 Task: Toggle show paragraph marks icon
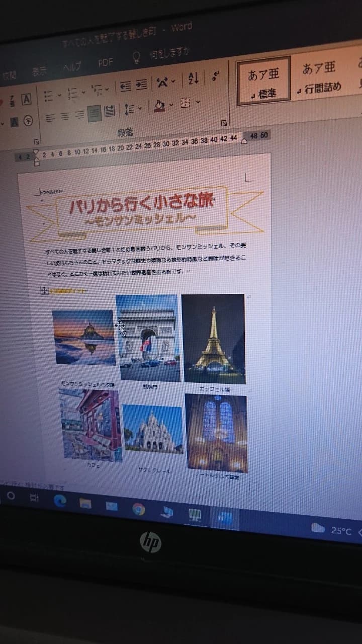[215, 76]
